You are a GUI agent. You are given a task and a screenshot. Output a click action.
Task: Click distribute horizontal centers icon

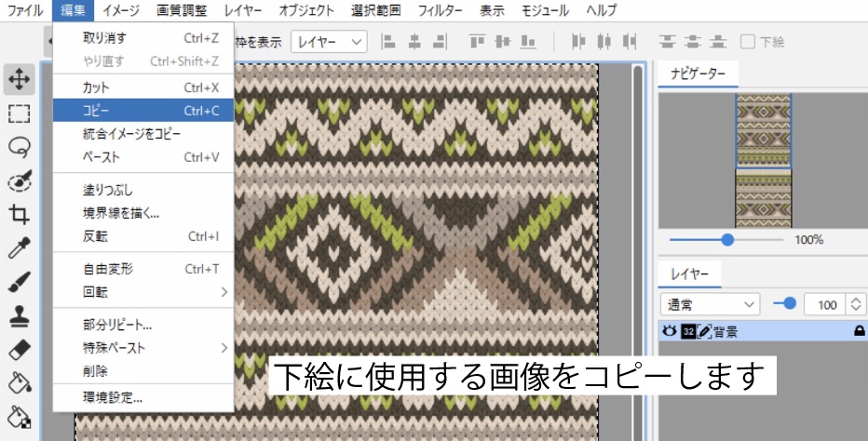click(604, 42)
